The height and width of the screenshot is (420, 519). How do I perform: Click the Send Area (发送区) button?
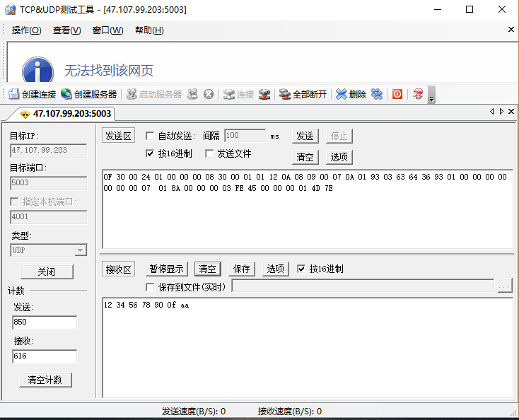119,136
